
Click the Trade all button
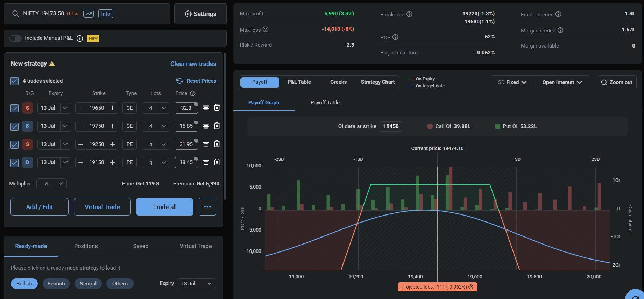(x=164, y=207)
